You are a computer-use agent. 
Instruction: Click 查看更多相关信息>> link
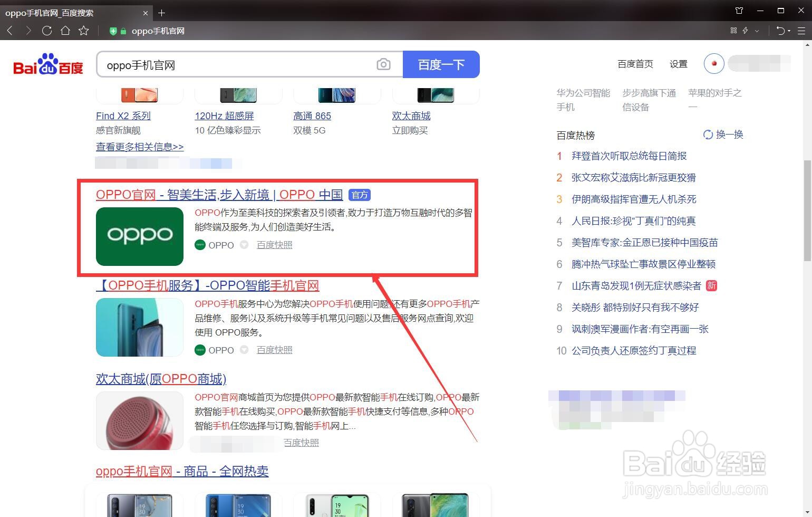140,147
